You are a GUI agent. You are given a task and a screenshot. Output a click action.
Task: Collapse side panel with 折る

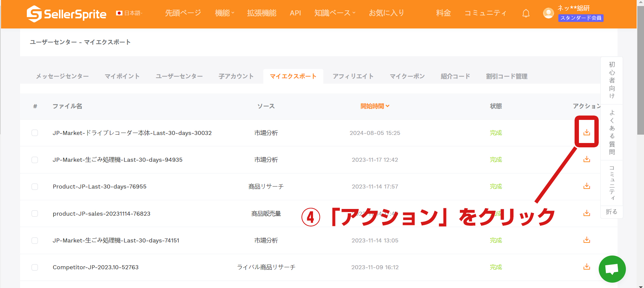pyautogui.click(x=611, y=212)
